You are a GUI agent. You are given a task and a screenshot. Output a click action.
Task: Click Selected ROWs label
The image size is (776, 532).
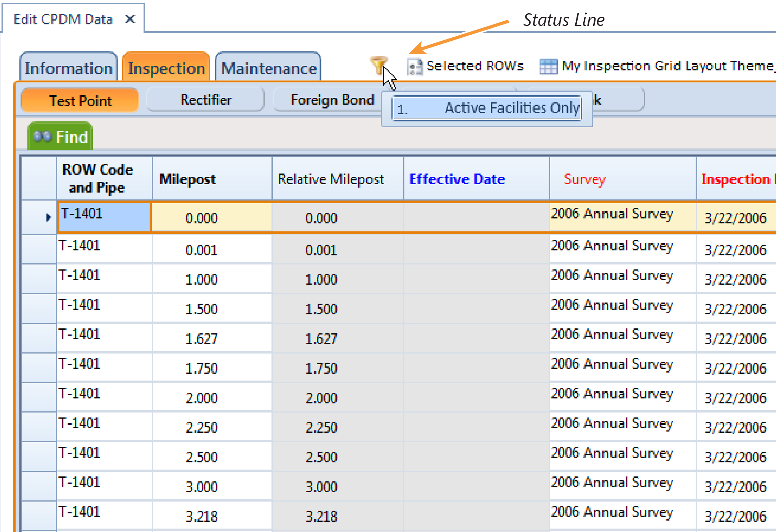click(475, 66)
